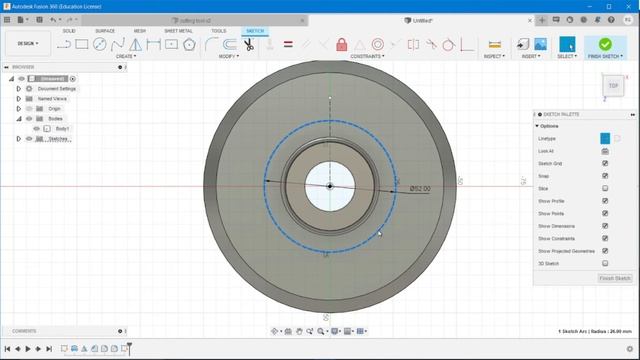This screenshot has height=360, width=640.
Task: Click the Measure inspect tool
Action: (495, 44)
